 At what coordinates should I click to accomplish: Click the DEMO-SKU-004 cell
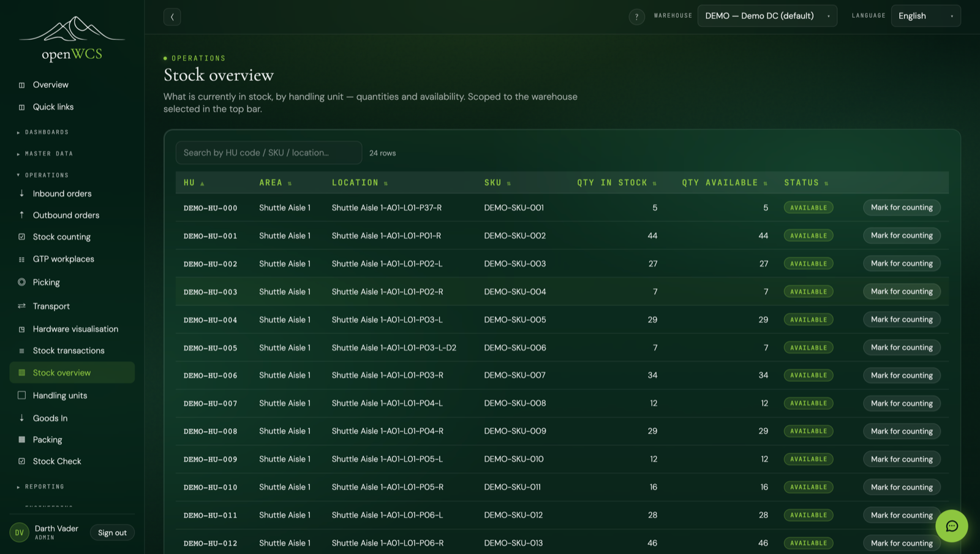pos(514,292)
